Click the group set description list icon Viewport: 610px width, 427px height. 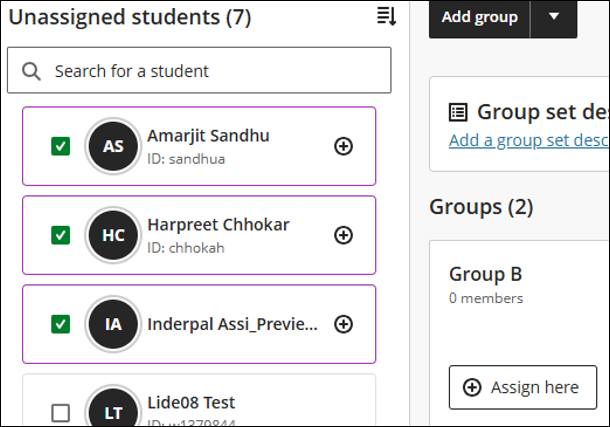458,112
